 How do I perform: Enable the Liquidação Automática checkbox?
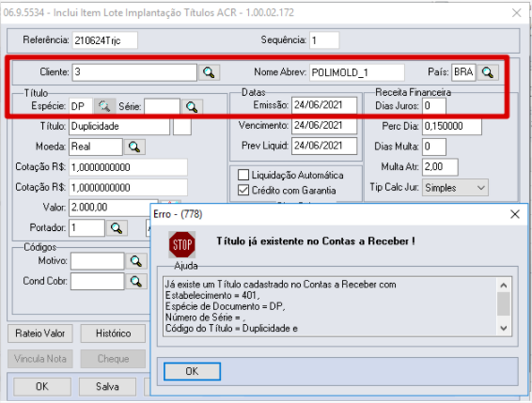(x=243, y=175)
